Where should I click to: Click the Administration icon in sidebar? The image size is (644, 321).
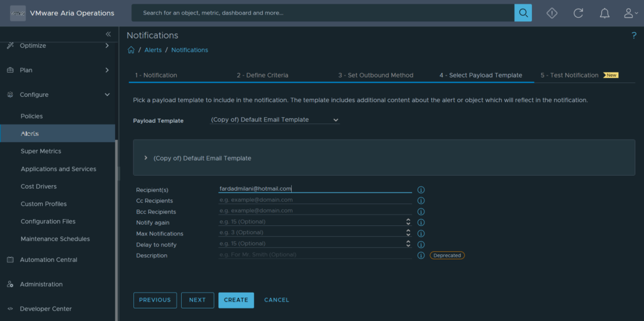click(x=10, y=284)
